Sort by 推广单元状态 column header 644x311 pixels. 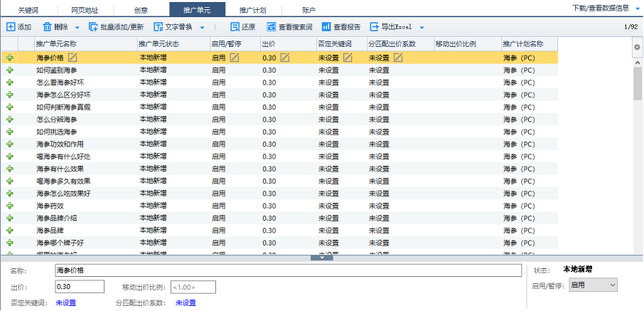pyautogui.click(x=173, y=44)
